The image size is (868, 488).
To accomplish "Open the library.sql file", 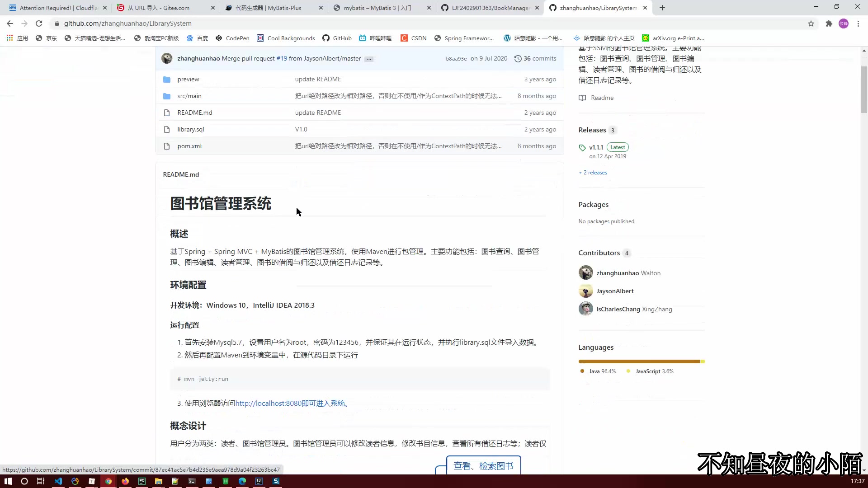I will 190,129.
